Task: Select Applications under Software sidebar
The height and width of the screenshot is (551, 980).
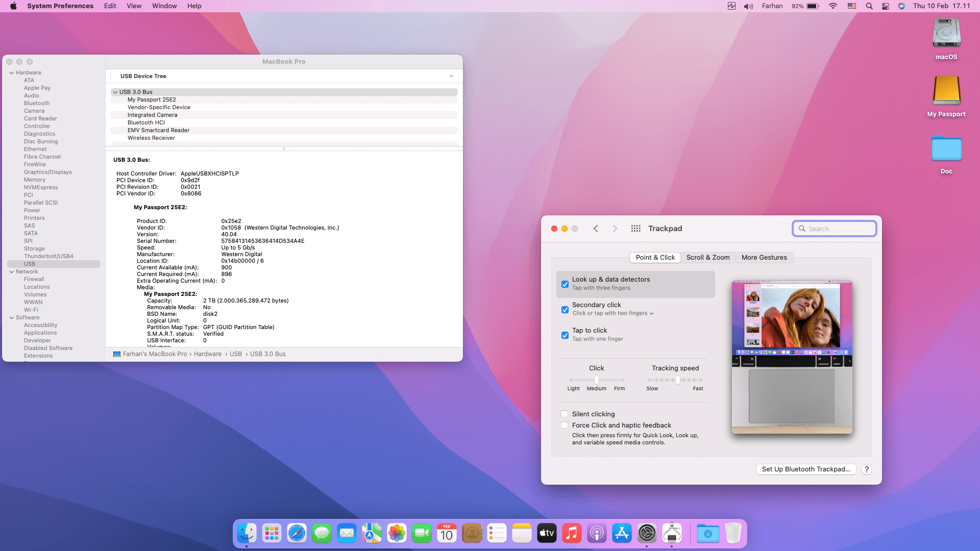Action: [40, 333]
